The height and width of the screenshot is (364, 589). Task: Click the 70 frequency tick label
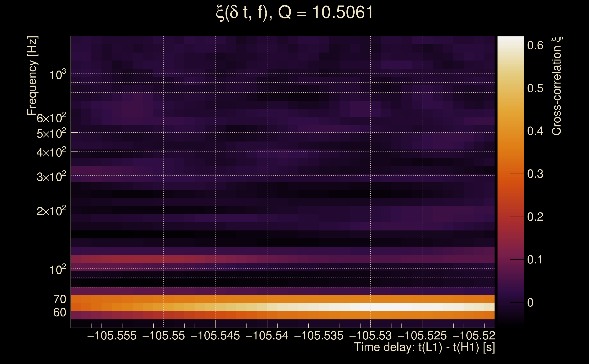click(59, 299)
